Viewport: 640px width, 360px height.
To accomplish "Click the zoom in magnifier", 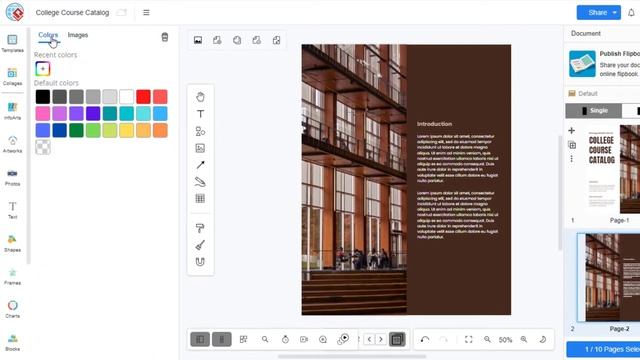I will tap(524, 339).
